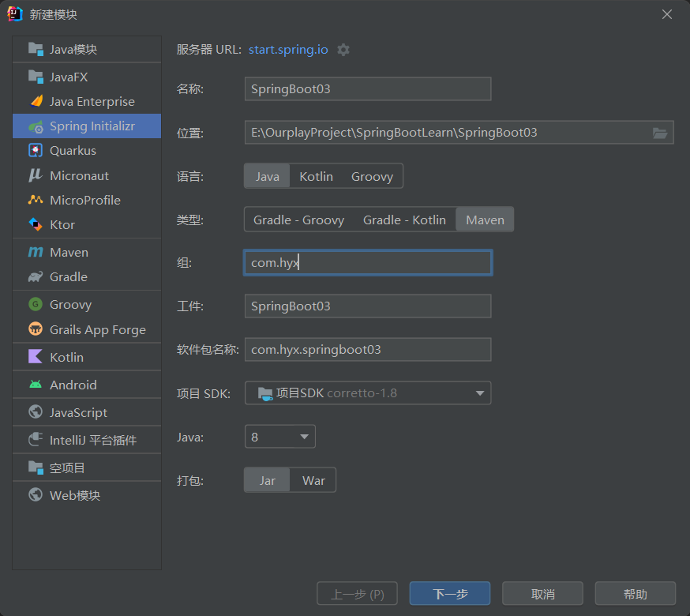Click the Web模块 globe icon

coord(36,495)
